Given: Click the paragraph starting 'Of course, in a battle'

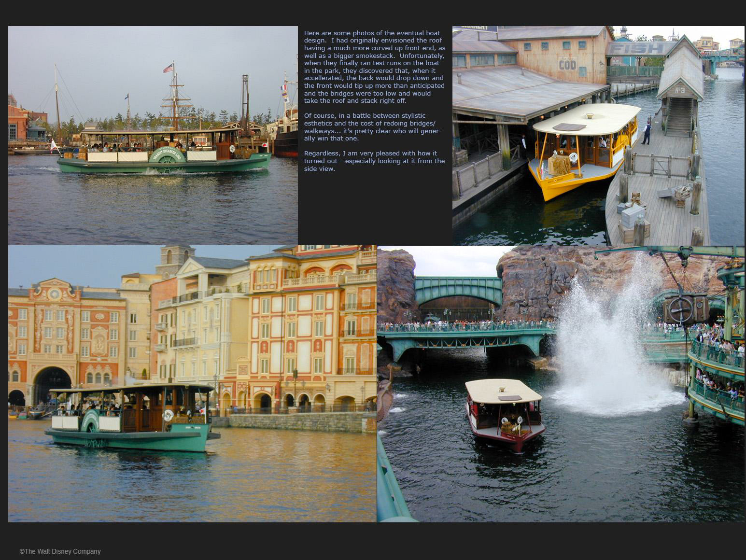Looking at the screenshot, I should (x=373, y=127).
